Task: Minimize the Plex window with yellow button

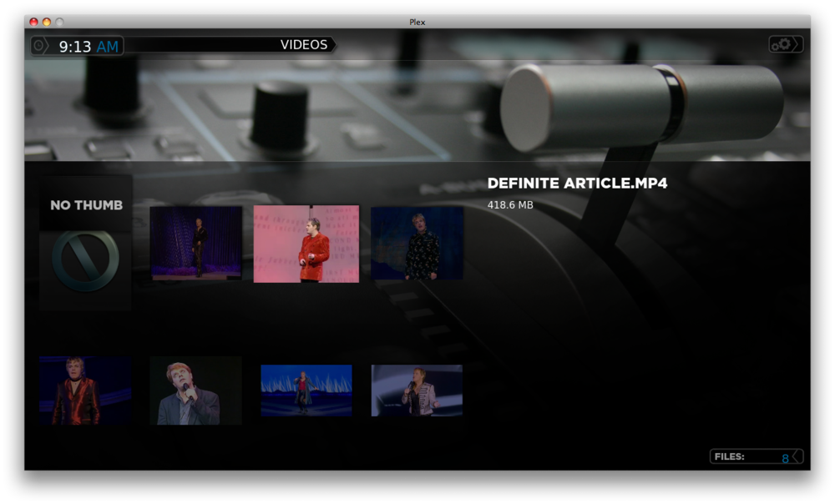Action: point(47,22)
